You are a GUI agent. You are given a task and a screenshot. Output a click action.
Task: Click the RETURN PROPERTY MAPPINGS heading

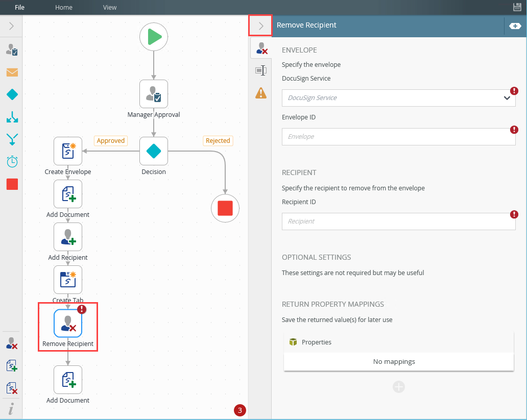click(333, 304)
